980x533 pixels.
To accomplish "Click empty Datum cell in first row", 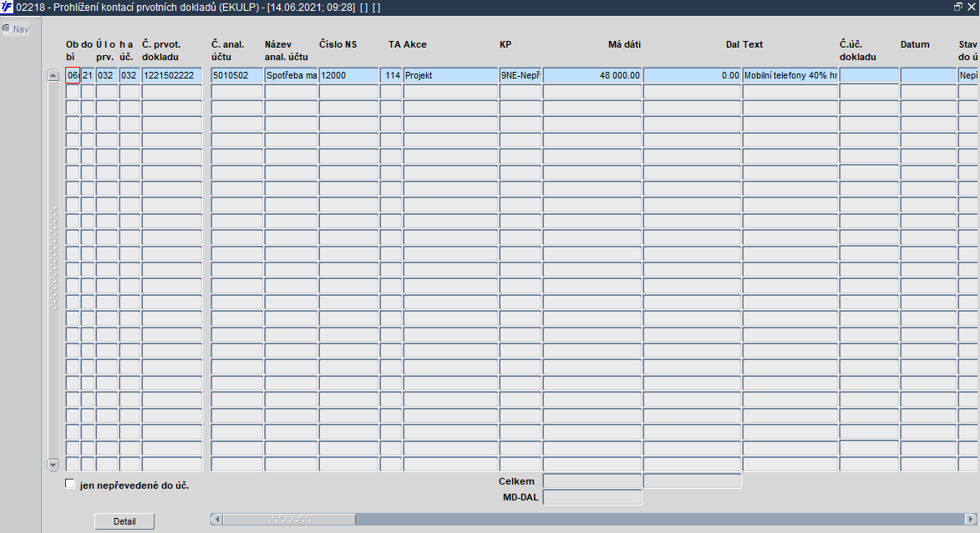I will click(x=928, y=75).
